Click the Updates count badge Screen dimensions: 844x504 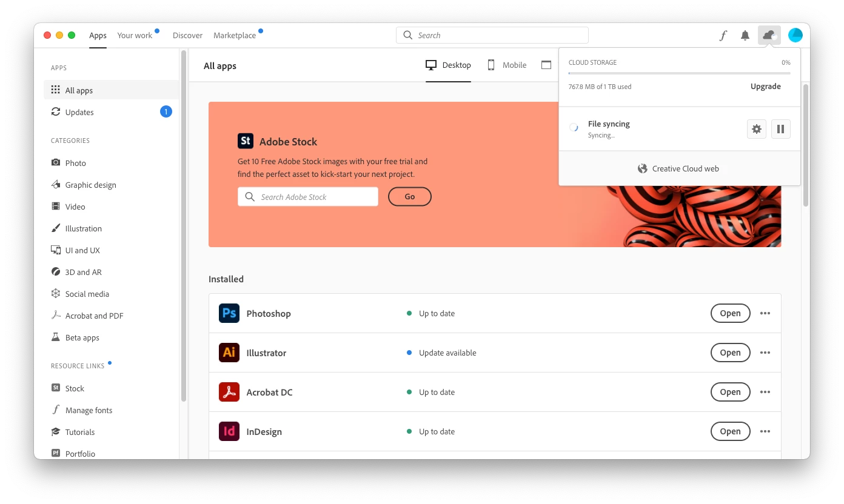coord(166,111)
